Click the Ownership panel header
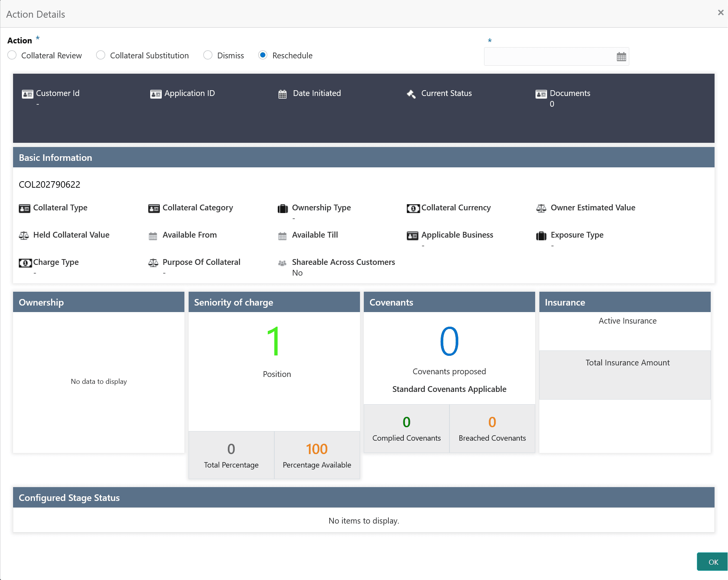 [99, 302]
